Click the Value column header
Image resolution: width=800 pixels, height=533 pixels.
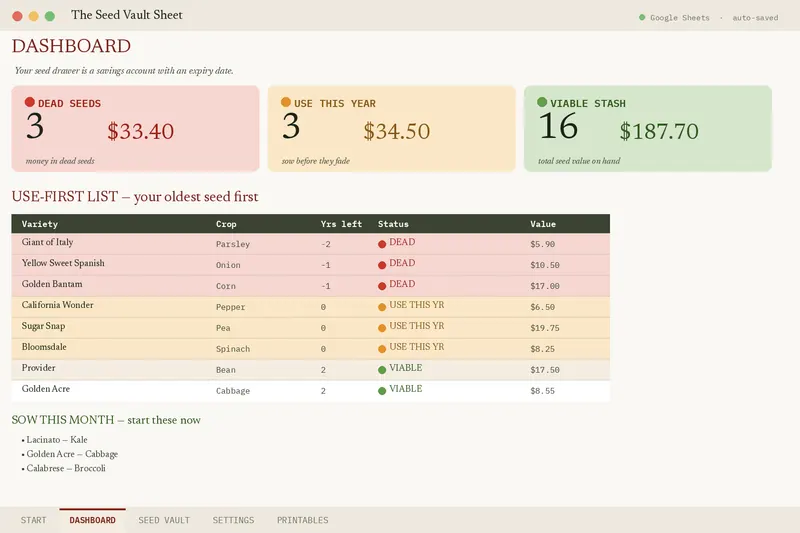[x=543, y=224]
